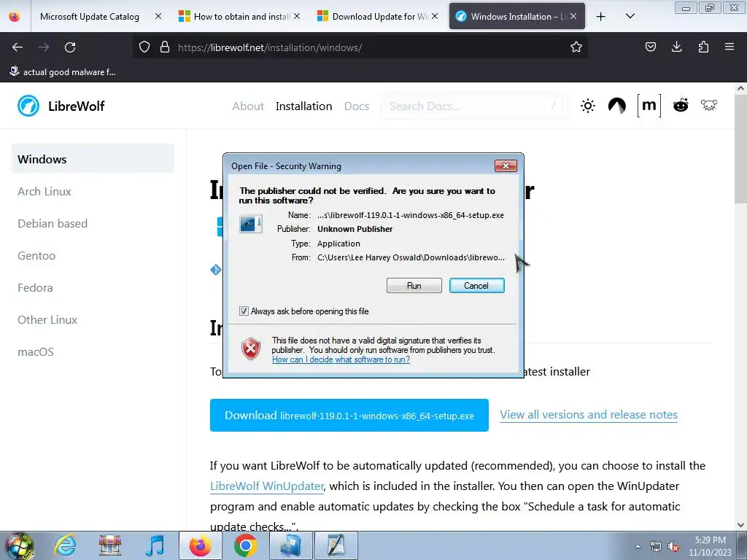
Task: Select the Windows Installation LibreWolf tab
Action: point(517,17)
